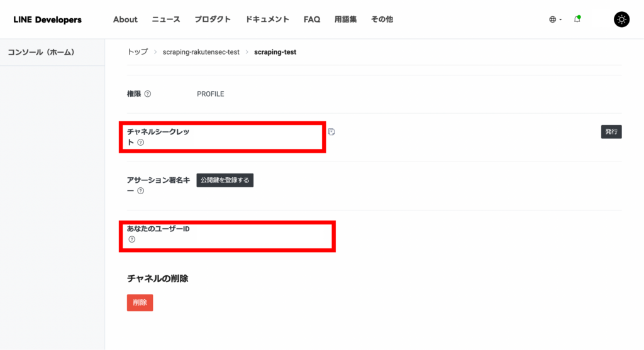Click the 権限 label
Screen dimensions: 644x350
click(x=134, y=94)
